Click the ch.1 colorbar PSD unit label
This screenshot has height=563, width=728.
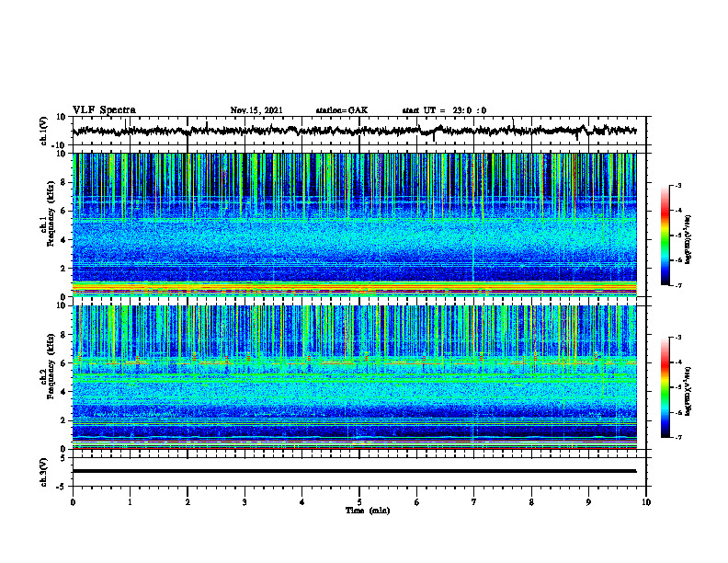tap(688, 239)
